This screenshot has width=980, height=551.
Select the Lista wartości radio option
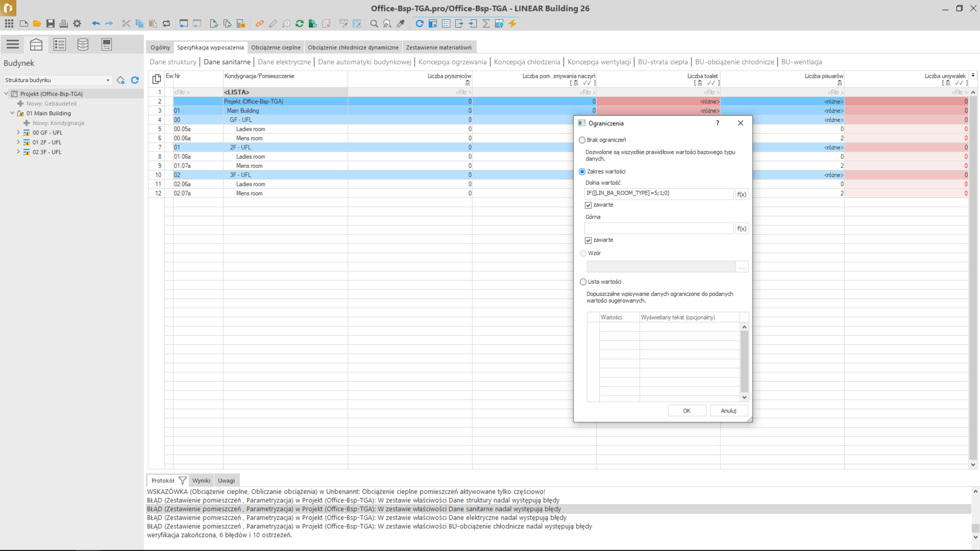[583, 282]
